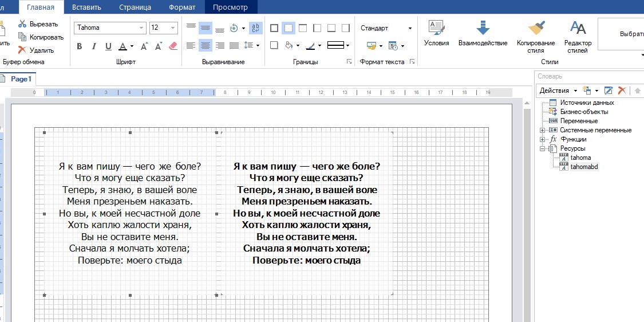Select Источники данных tree node
This screenshot has width=644, height=322.
point(587,103)
